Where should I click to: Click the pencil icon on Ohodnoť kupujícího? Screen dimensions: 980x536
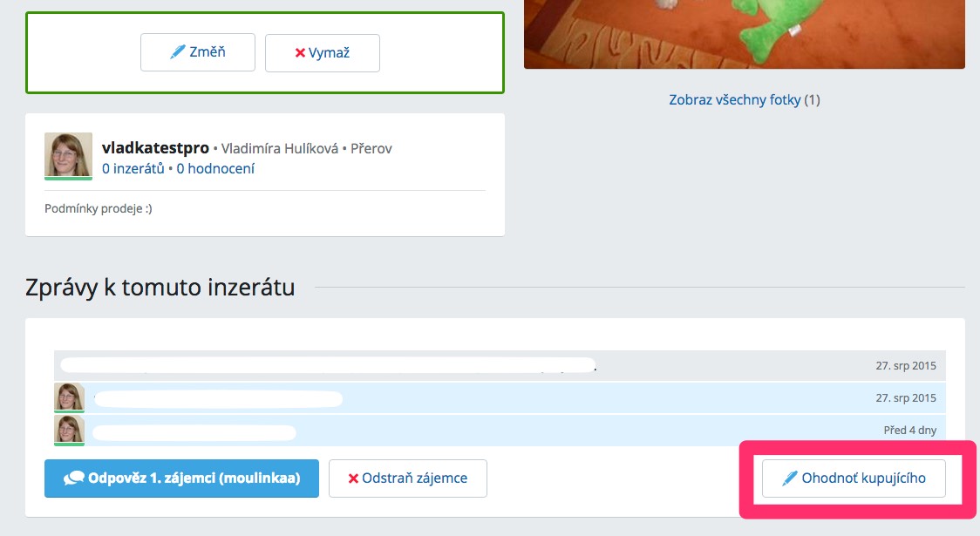[x=790, y=478]
